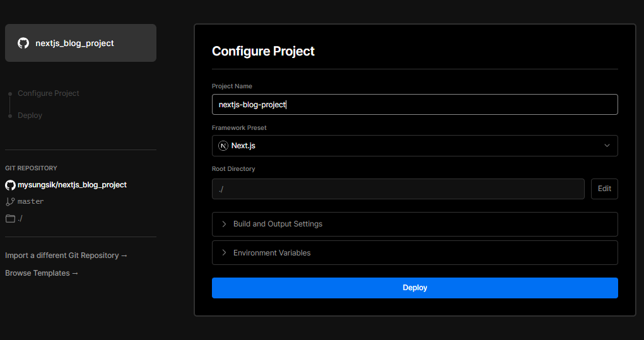Click the Edit button for Root Directory
This screenshot has width=644, height=340.
[x=604, y=189]
